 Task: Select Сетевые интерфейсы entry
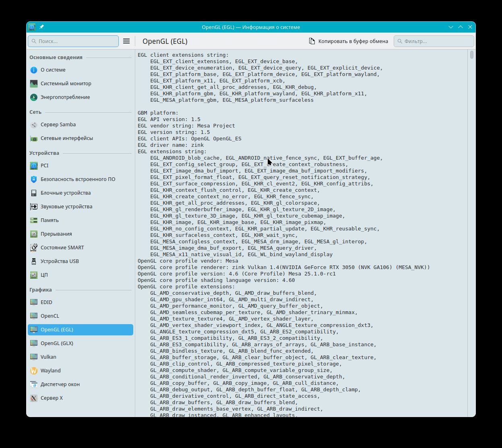[x=81, y=138]
